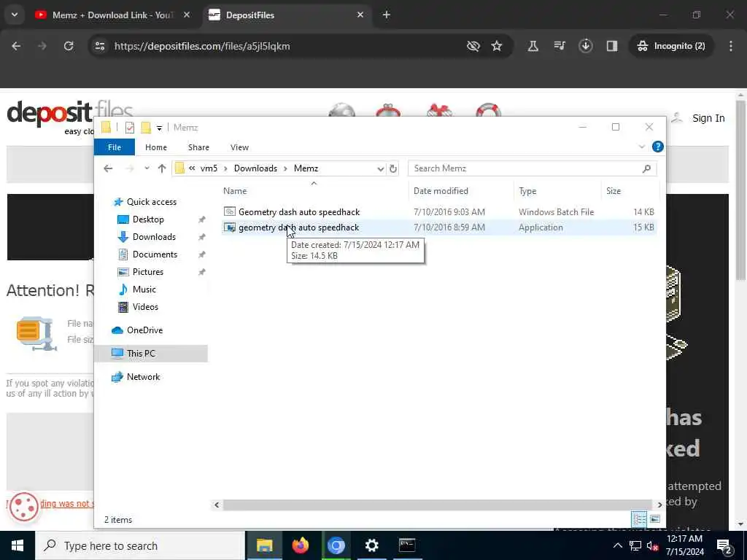747x560 pixels.
Task: Open Music in navigation pane
Action: pyautogui.click(x=144, y=289)
